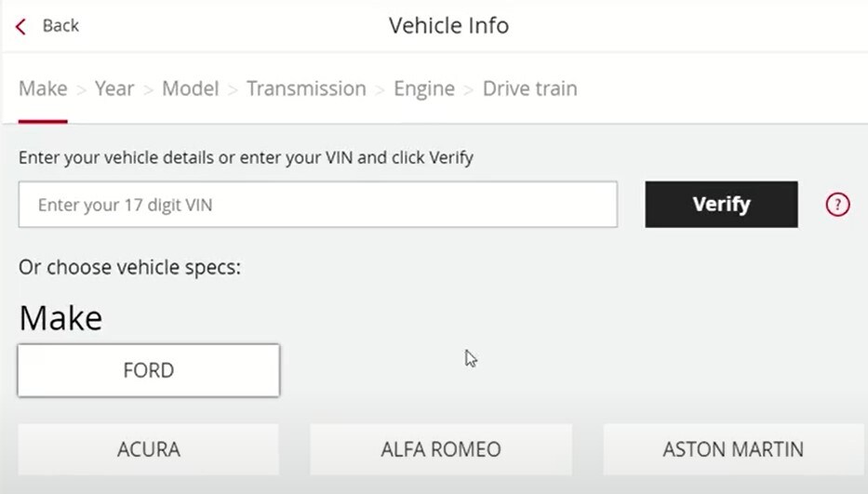Open the Transmission step

[306, 88]
